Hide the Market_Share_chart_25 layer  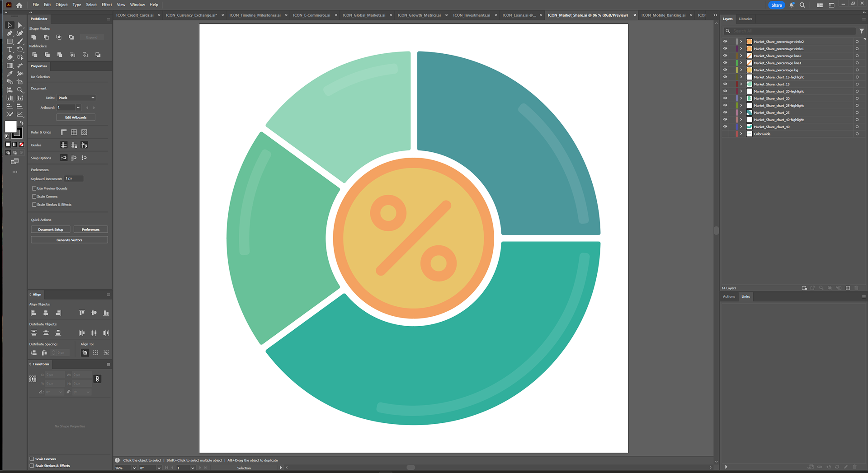coord(725,112)
